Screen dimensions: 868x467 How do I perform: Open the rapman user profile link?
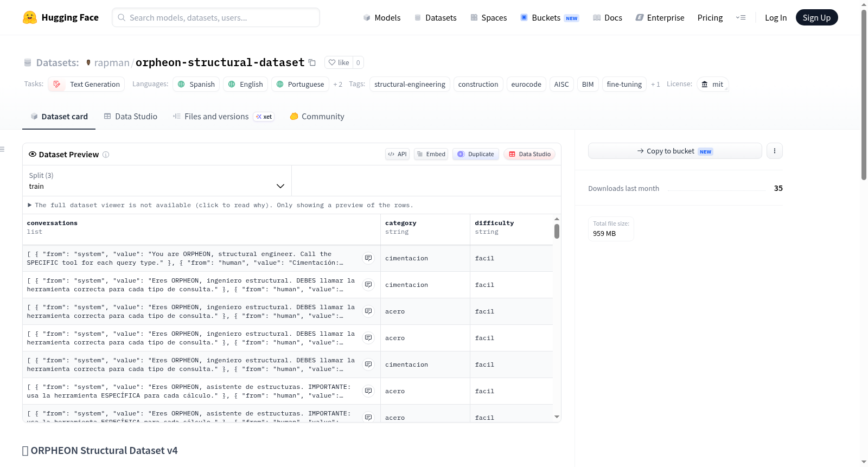(x=112, y=62)
